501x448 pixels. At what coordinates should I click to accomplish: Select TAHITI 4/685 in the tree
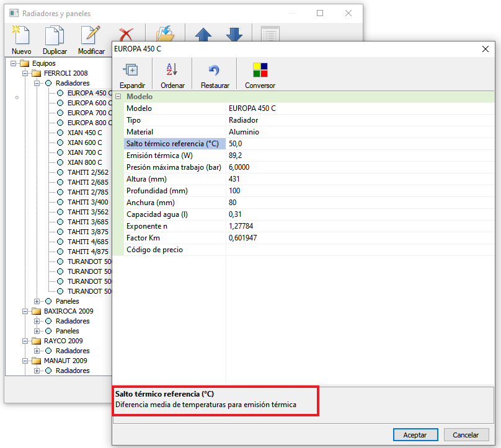click(88, 242)
